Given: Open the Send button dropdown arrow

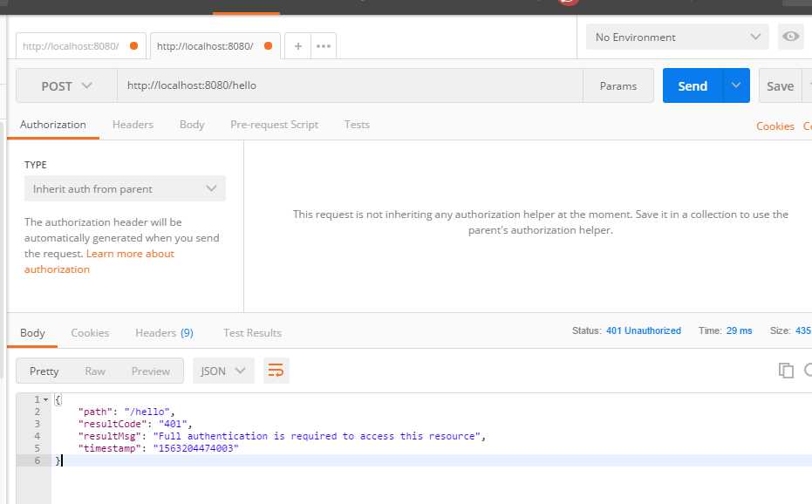Looking at the screenshot, I should point(736,85).
